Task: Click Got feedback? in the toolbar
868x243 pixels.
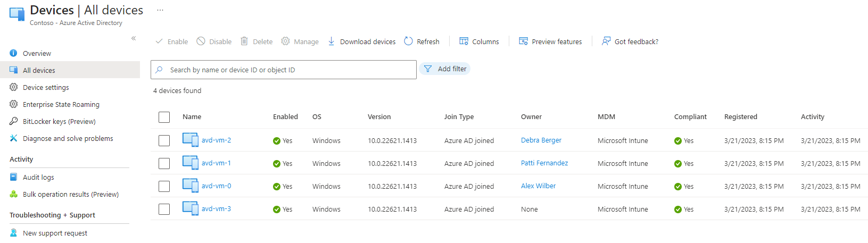Action: coord(630,41)
